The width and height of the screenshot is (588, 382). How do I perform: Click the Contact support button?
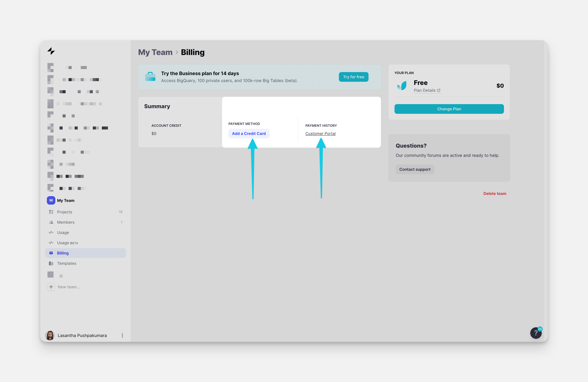pyautogui.click(x=415, y=169)
